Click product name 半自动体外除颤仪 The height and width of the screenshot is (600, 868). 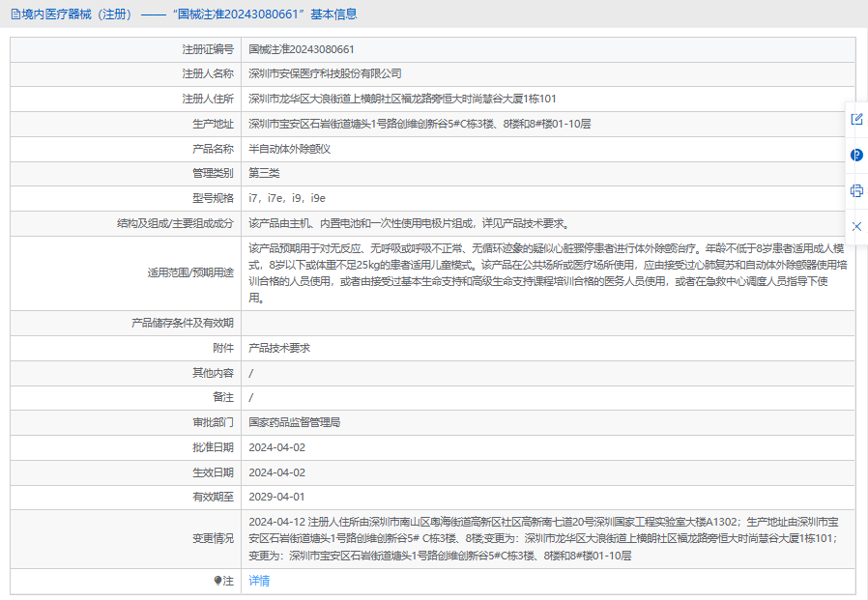tap(290, 149)
